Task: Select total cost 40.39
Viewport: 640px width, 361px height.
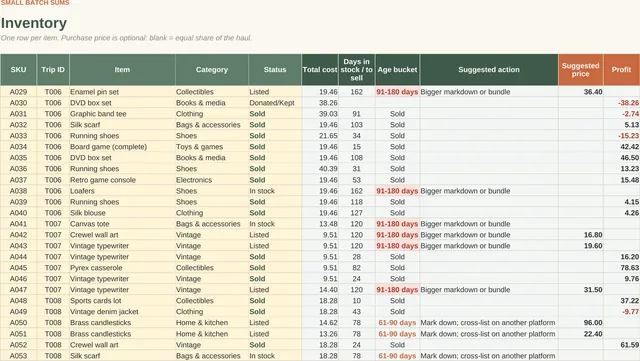Action: (320, 169)
